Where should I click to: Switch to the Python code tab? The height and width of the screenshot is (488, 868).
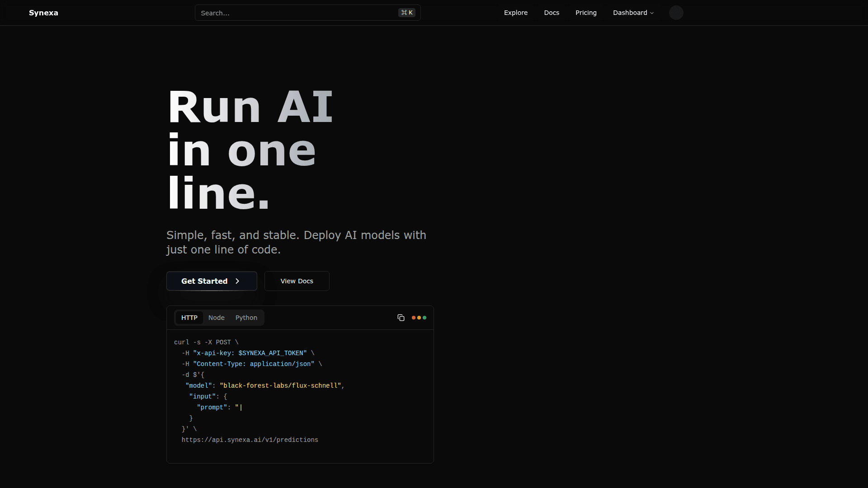(246, 318)
